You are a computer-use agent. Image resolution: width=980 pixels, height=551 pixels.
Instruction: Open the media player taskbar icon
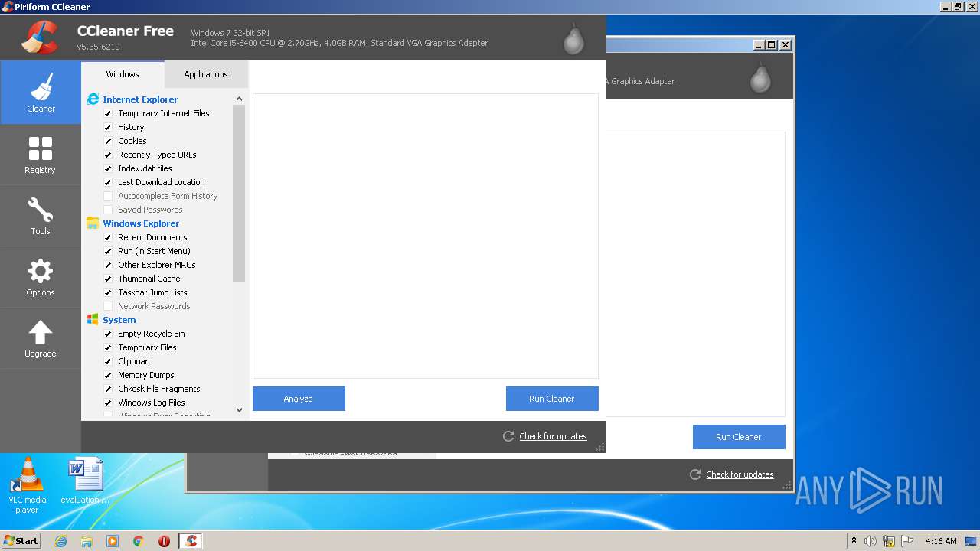pyautogui.click(x=113, y=541)
